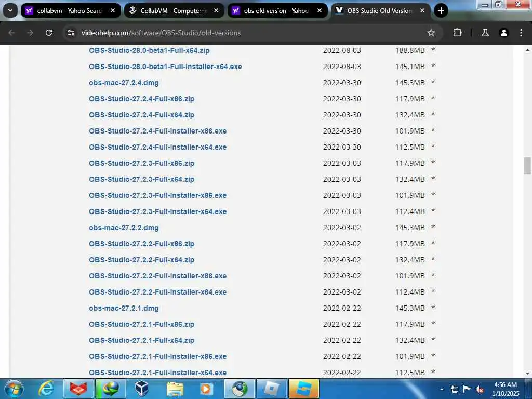
Task: Open the Roblox Studio taskbar icon
Action: coord(303,389)
